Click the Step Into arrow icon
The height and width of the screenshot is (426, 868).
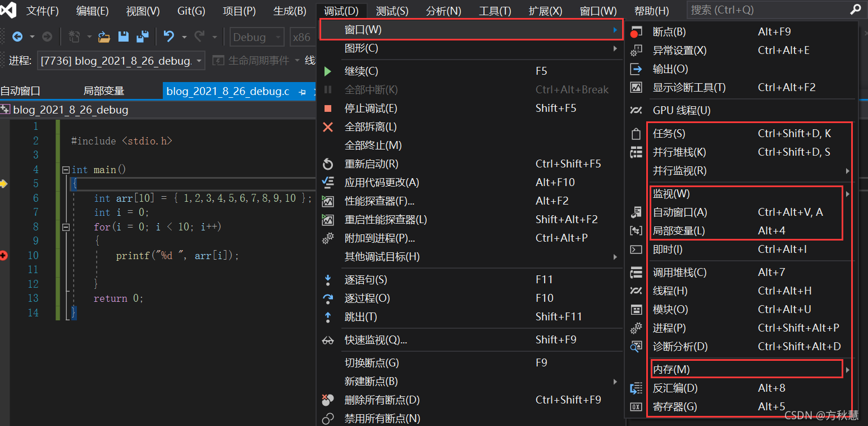(x=328, y=280)
